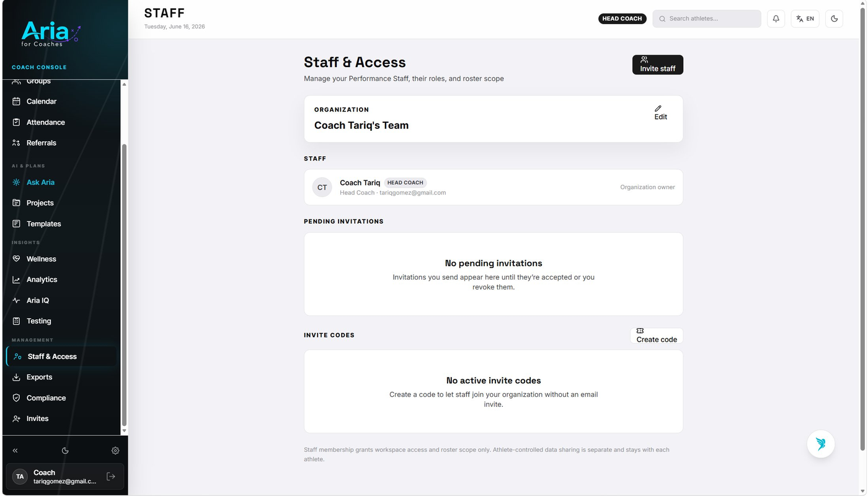Viewport: 868px width, 496px height.
Task: Click the Create code button
Action: (x=657, y=335)
